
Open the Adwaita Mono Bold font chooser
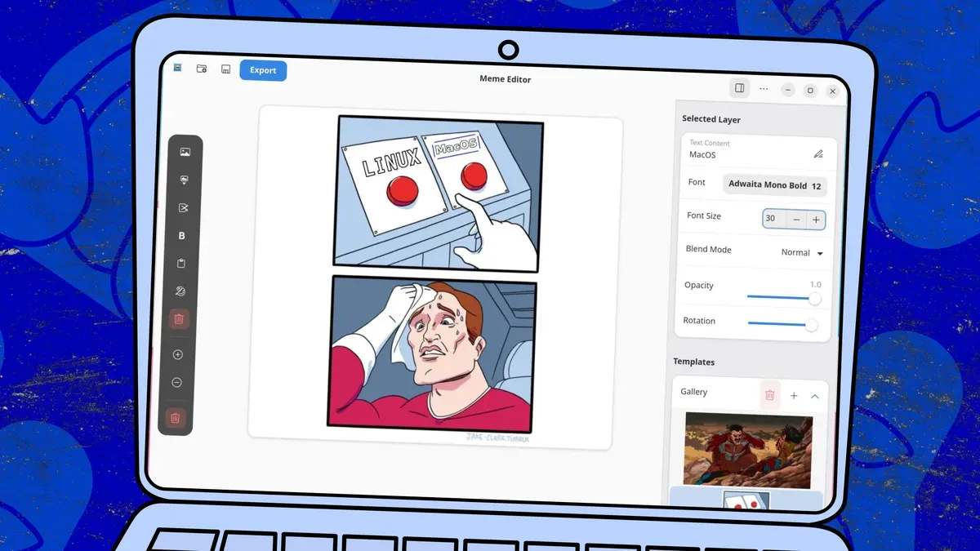pos(773,184)
